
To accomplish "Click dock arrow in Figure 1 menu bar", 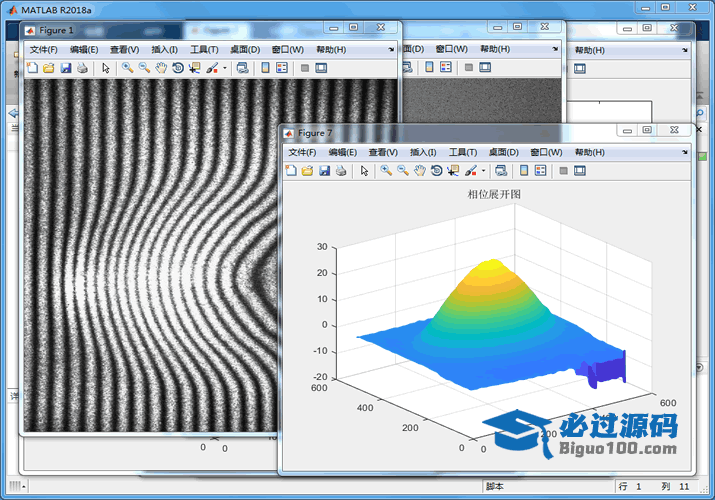I will click(391, 50).
